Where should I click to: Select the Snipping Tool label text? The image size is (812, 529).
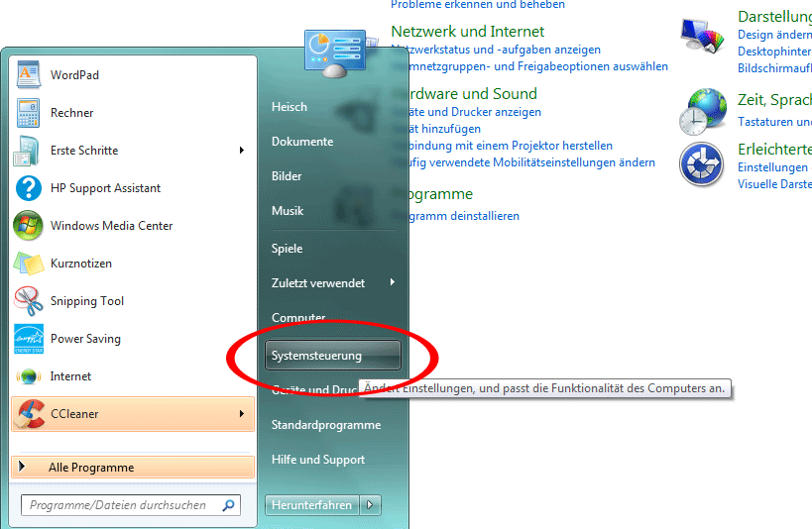87,301
